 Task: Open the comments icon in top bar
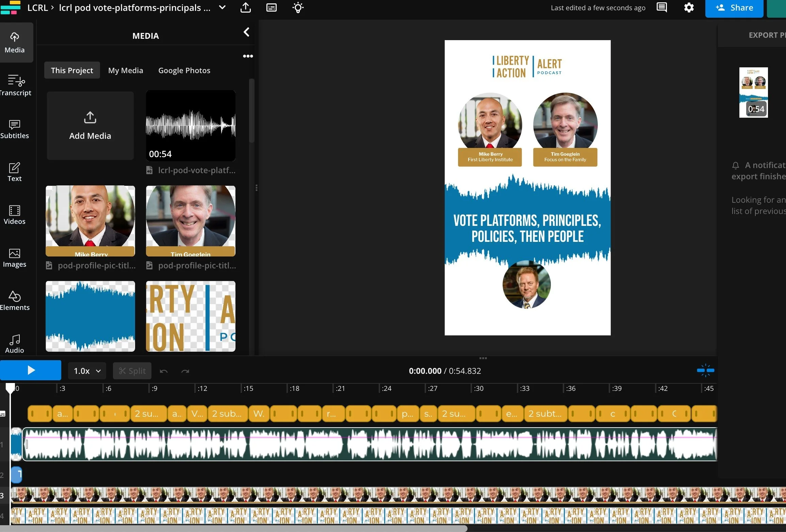(x=661, y=7)
